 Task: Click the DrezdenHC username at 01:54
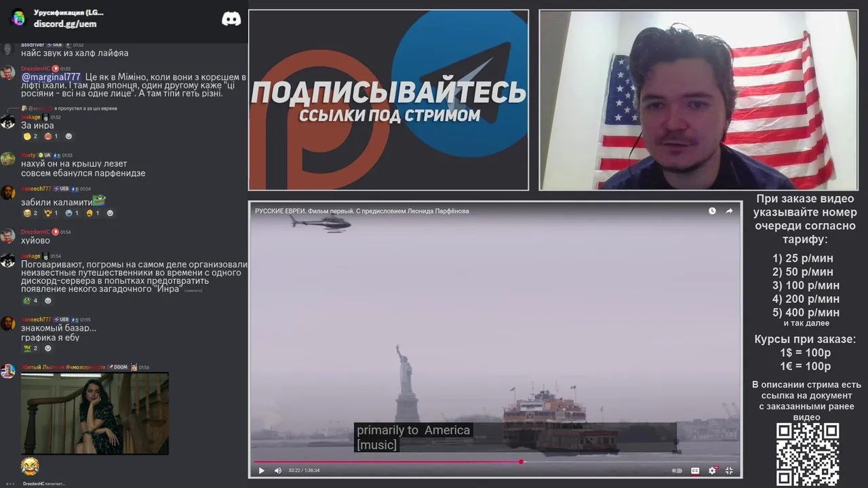click(x=35, y=232)
